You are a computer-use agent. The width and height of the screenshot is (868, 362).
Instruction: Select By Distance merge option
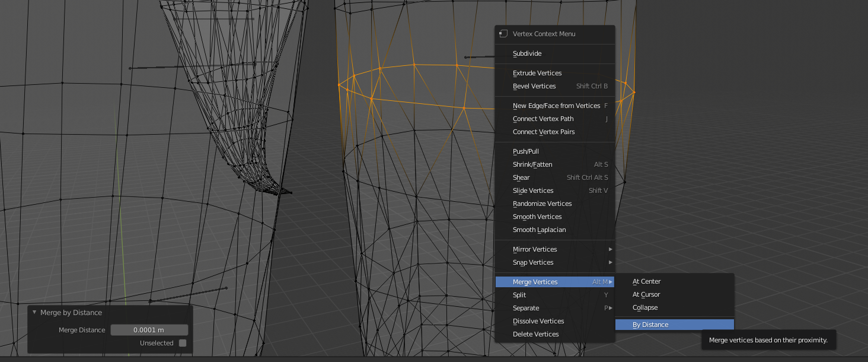675,325
